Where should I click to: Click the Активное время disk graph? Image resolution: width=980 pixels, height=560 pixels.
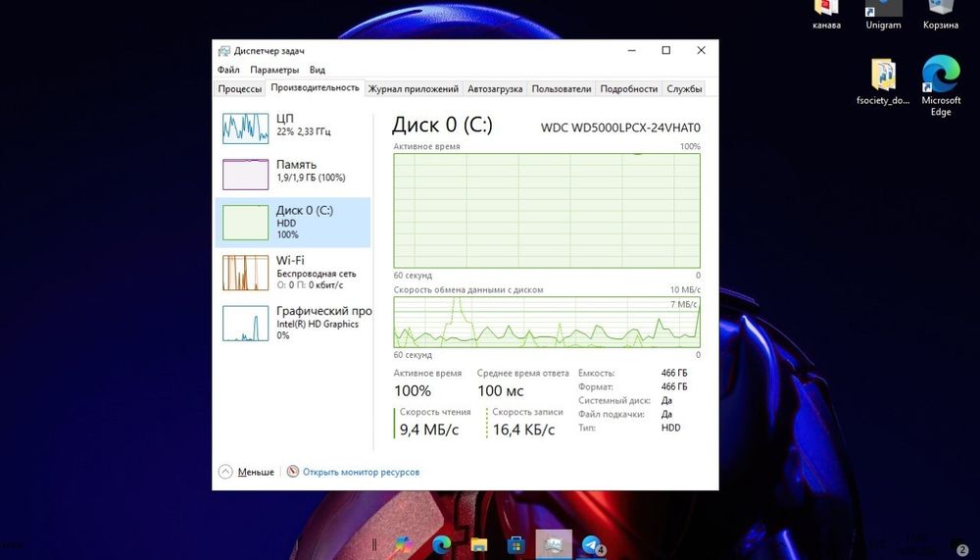547,211
